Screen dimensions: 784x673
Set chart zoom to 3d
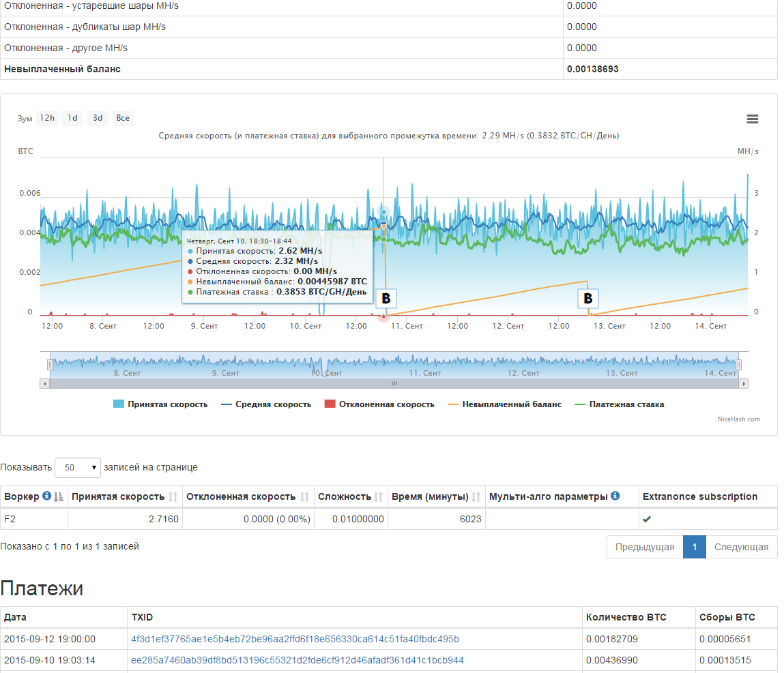click(98, 118)
